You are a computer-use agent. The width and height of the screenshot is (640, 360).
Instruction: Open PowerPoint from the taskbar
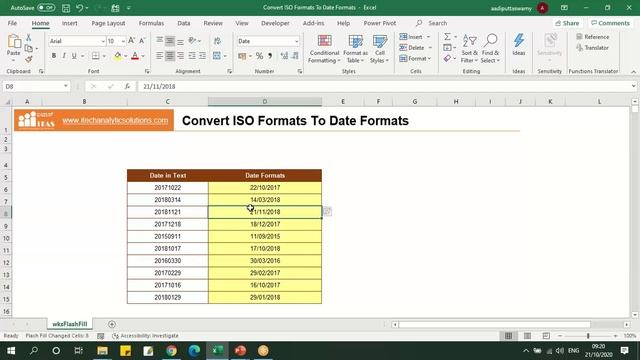tap(240, 351)
